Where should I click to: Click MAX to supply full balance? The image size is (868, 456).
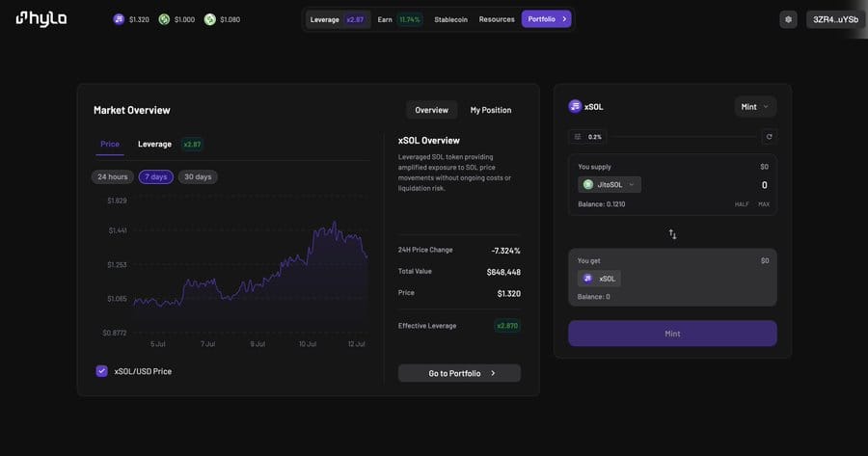click(x=764, y=204)
